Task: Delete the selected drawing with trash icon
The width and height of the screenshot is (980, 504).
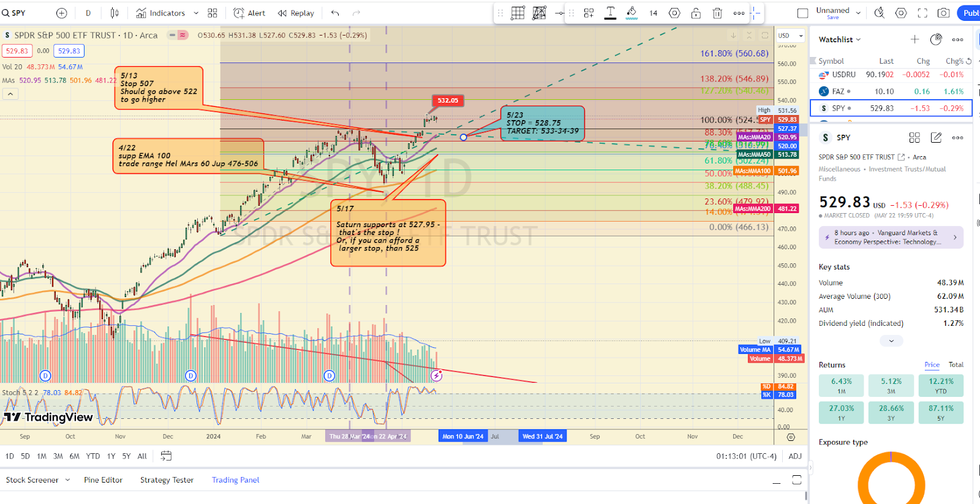Action: (717, 13)
